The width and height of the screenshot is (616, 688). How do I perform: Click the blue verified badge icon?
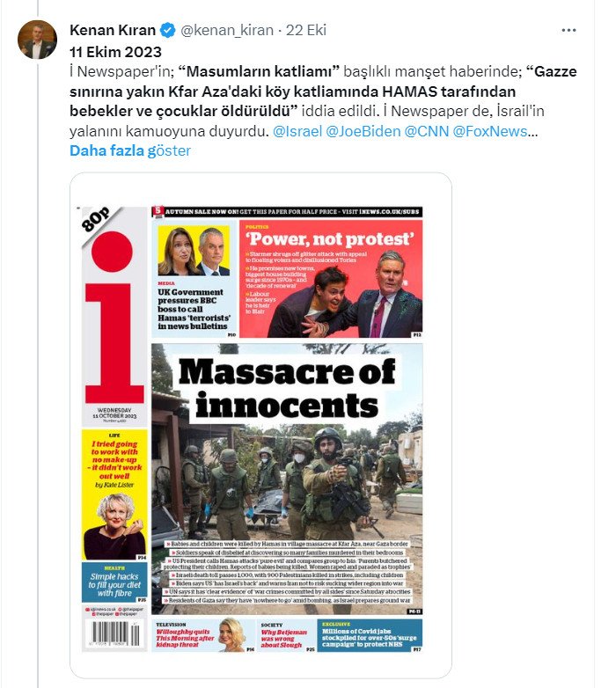(167, 30)
